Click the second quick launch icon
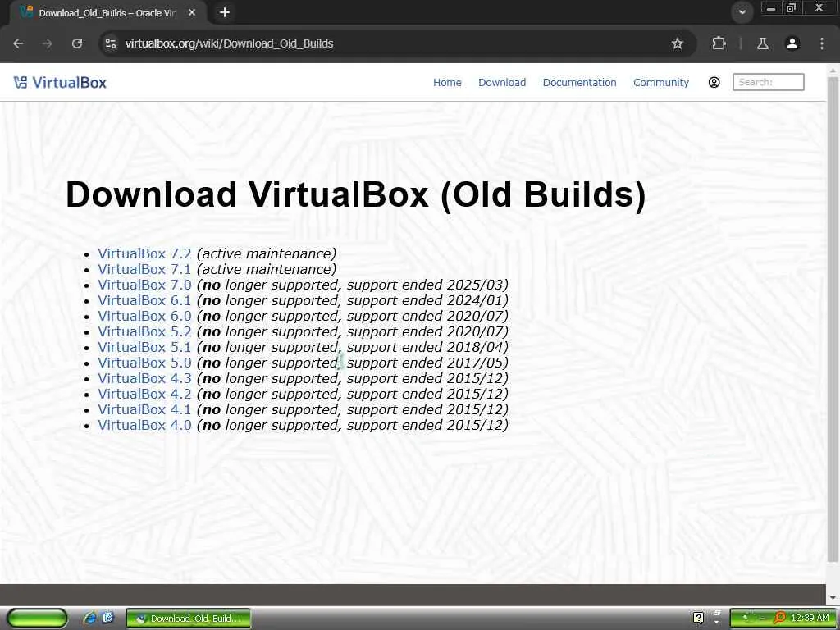This screenshot has width=840, height=630. (x=107, y=618)
